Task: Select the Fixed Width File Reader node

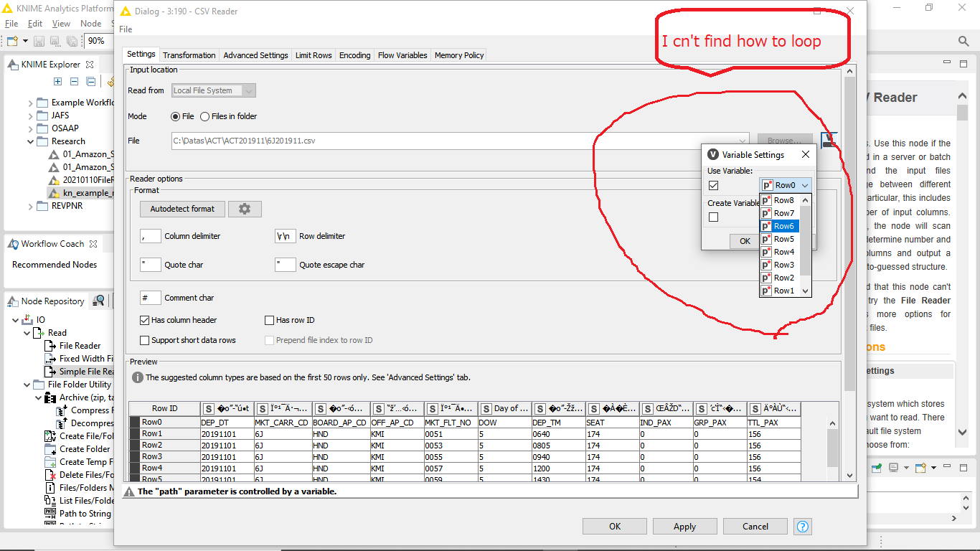Action: click(x=79, y=358)
